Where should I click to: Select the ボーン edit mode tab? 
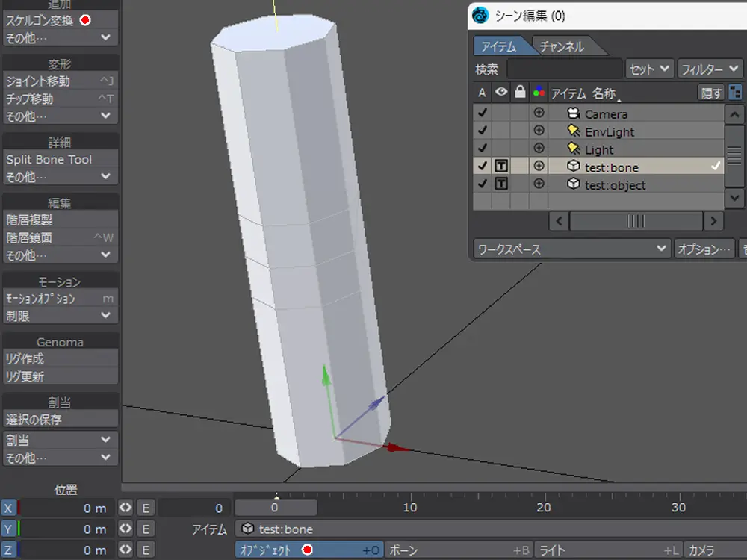coord(459,550)
